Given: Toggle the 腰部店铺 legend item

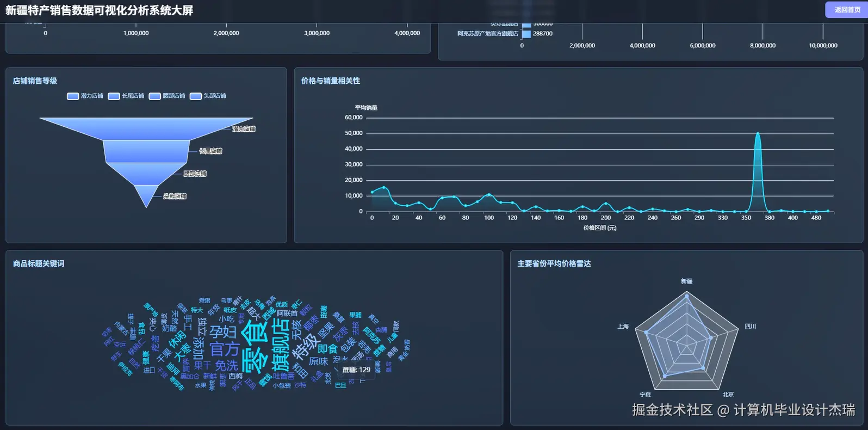Looking at the screenshot, I should point(166,96).
